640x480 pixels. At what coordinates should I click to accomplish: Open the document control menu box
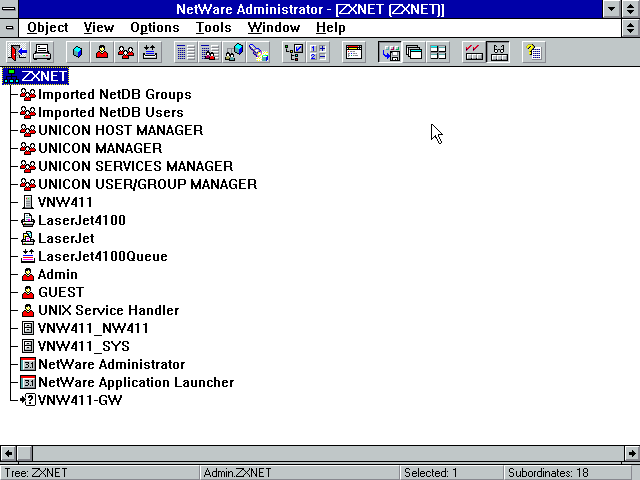click(9, 28)
